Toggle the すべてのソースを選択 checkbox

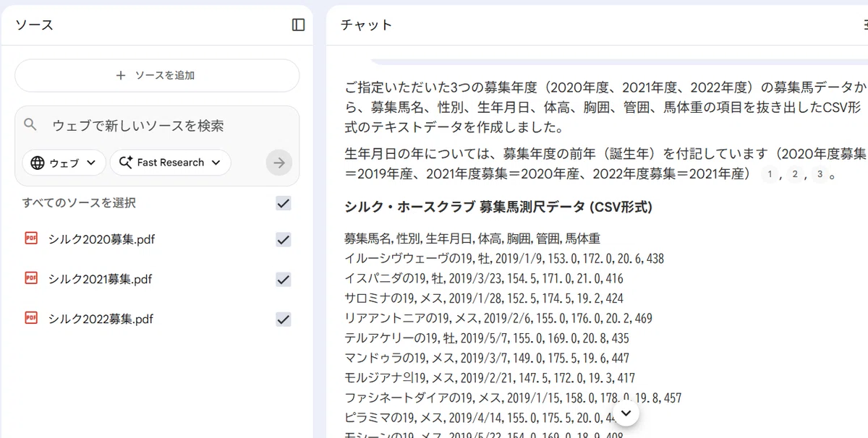coord(284,203)
